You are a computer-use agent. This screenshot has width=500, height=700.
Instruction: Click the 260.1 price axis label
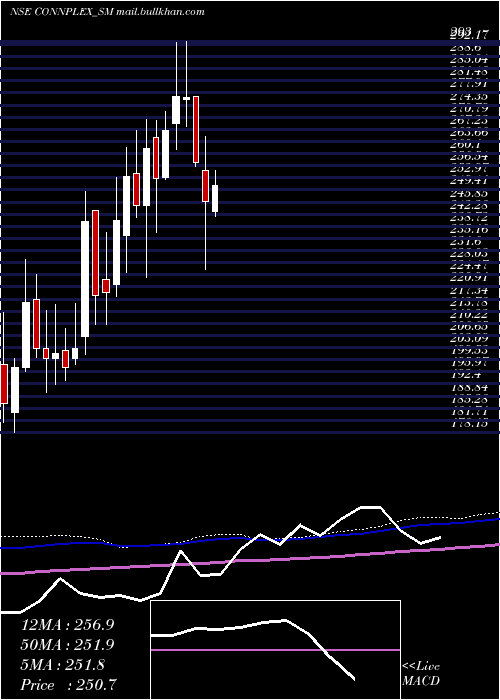(465, 145)
